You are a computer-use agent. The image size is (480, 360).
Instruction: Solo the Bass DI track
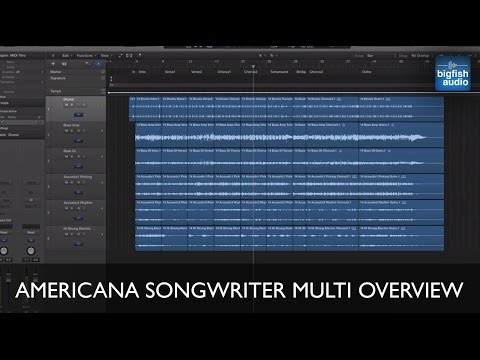click(x=72, y=156)
